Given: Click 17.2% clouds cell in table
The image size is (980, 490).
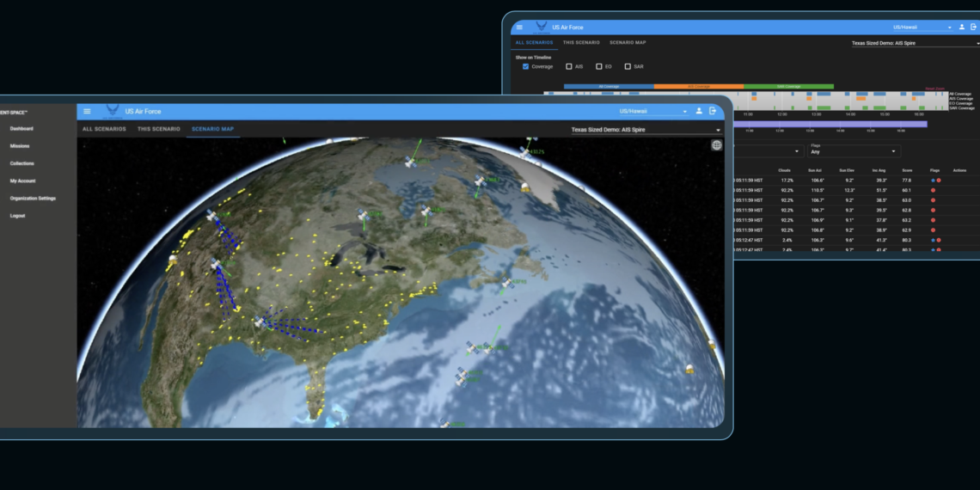Looking at the screenshot, I should [x=787, y=180].
